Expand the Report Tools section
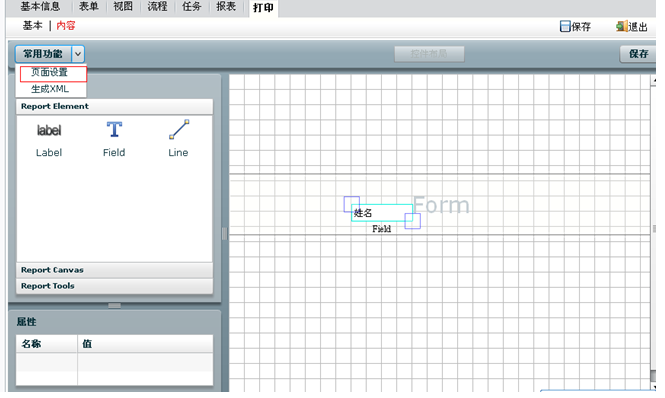This screenshot has height=398, width=665. [115, 286]
